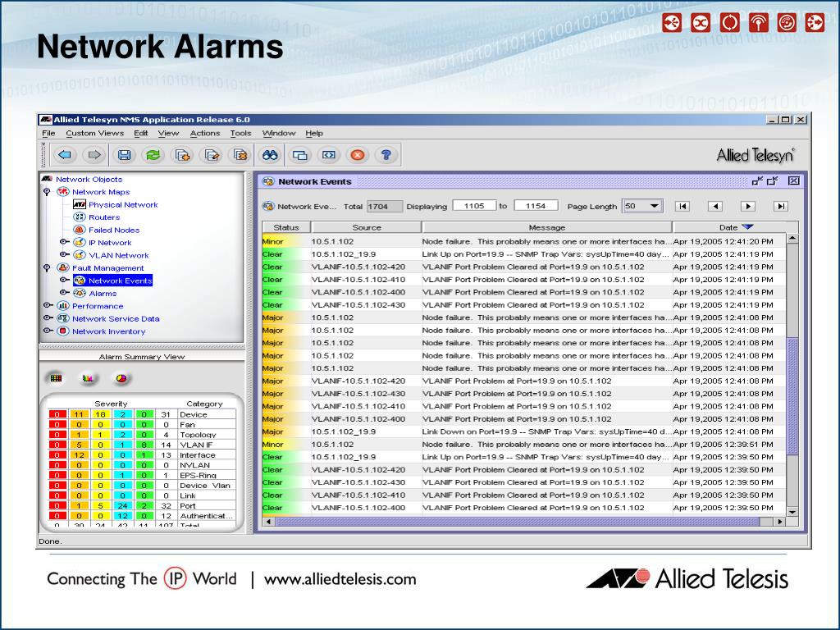Open the View menu
The image size is (840, 630).
point(168,133)
